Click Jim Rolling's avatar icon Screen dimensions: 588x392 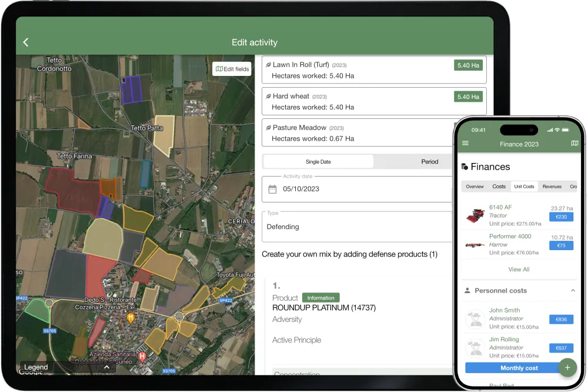tap(475, 348)
